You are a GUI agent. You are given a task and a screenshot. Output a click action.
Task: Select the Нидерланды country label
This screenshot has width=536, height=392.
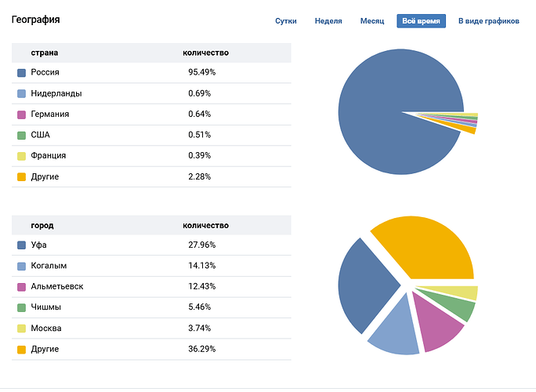(56, 93)
